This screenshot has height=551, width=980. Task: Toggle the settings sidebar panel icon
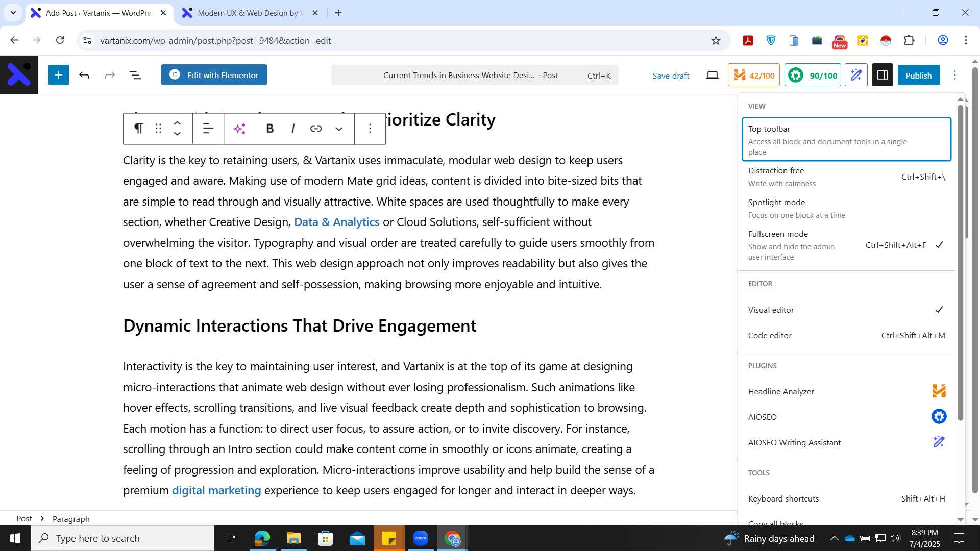(x=883, y=75)
